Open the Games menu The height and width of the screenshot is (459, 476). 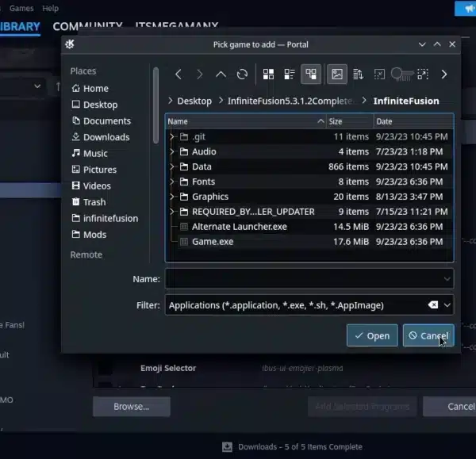pyautogui.click(x=21, y=8)
